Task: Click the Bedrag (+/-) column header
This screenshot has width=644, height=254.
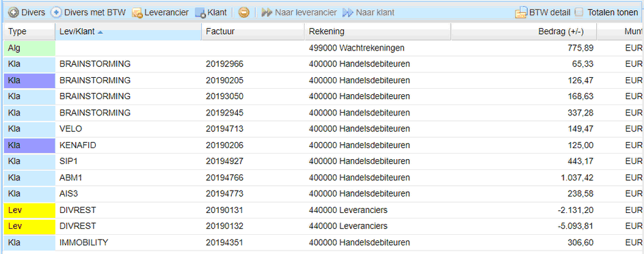Action: point(524,31)
